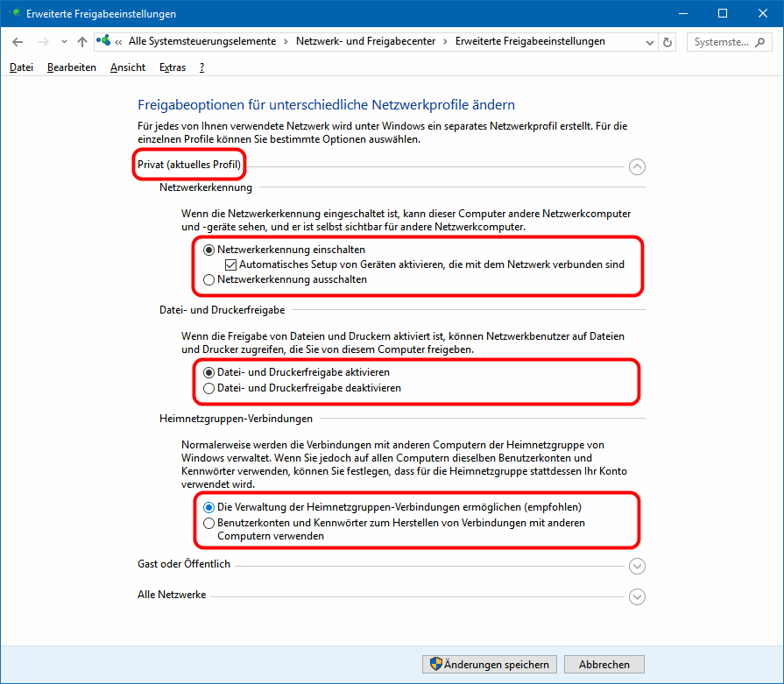Image resolution: width=784 pixels, height=684 pixels.
Task: Click Änderungen speichern button
Action: point(489,665)
